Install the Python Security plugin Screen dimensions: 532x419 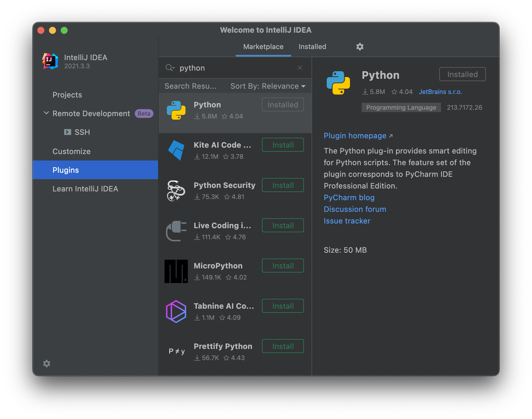(283, 185)
